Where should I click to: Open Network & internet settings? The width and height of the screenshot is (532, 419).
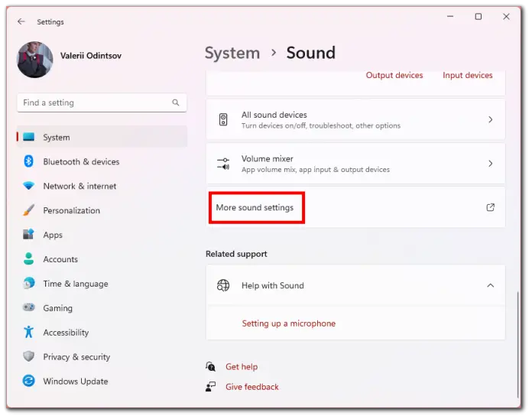tap(102, 186)
